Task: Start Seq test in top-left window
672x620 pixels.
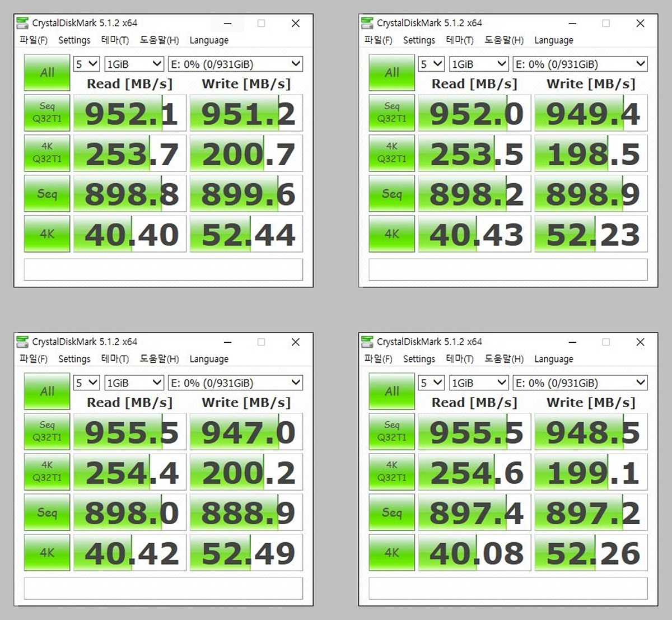Action: click(47, 193)
